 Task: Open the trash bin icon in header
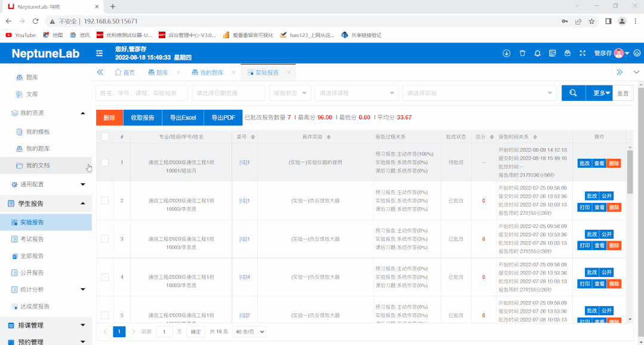coord(522,53)
